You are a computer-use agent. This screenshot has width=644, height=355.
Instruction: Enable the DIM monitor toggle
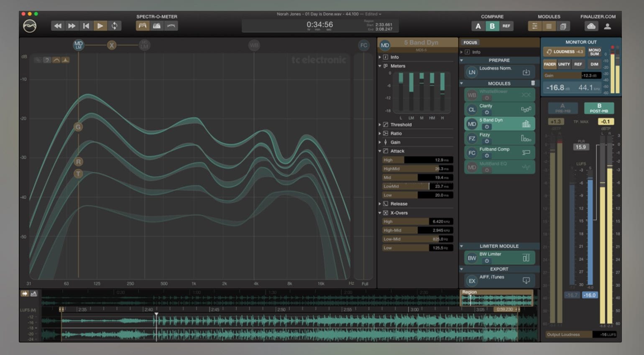595,64
